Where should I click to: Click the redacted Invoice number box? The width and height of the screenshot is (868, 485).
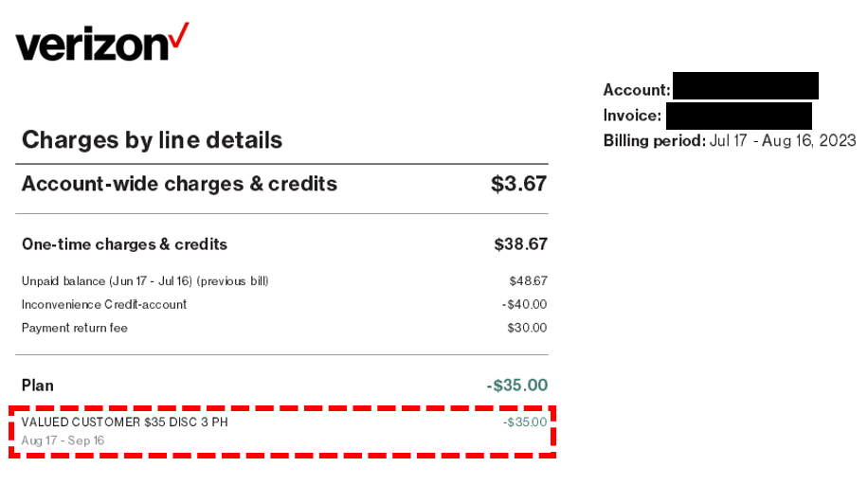(x=739, y=116)
